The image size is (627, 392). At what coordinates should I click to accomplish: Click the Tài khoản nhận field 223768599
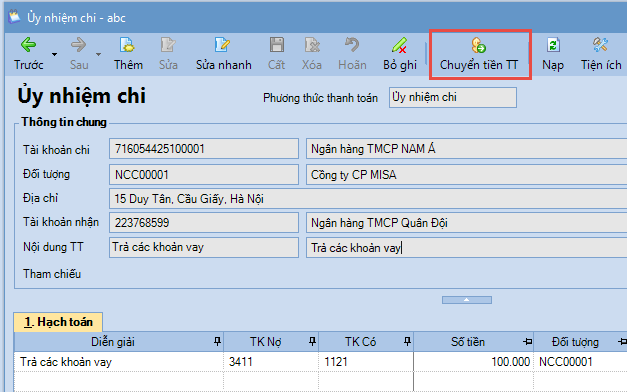[204, 222]
